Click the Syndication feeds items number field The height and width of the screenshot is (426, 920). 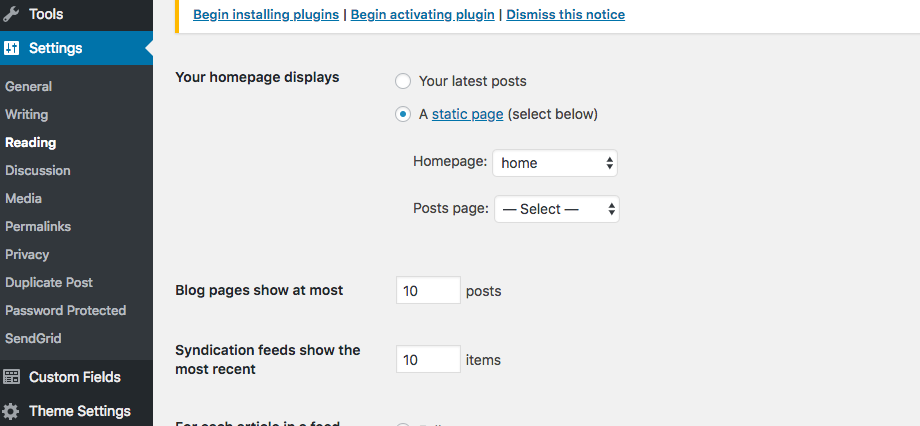click(x=428, y=359)
